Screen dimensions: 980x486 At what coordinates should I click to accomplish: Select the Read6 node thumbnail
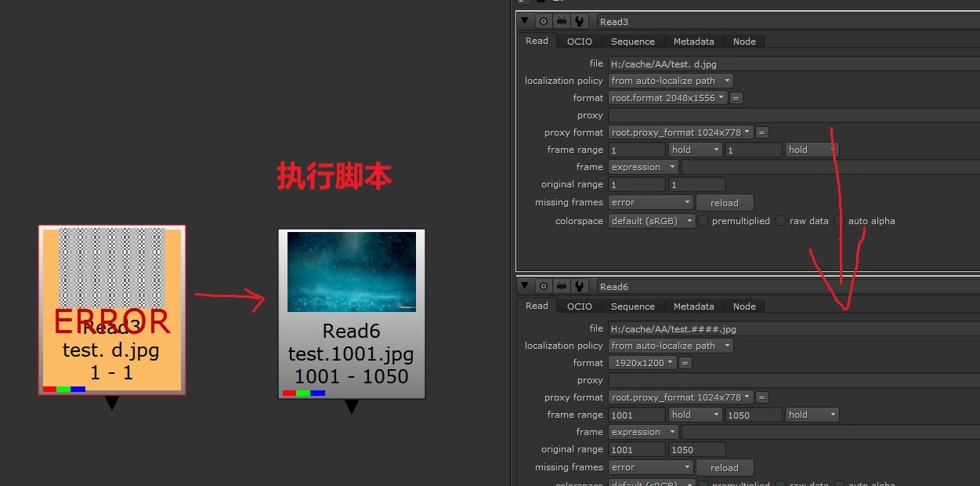point(352,272)
